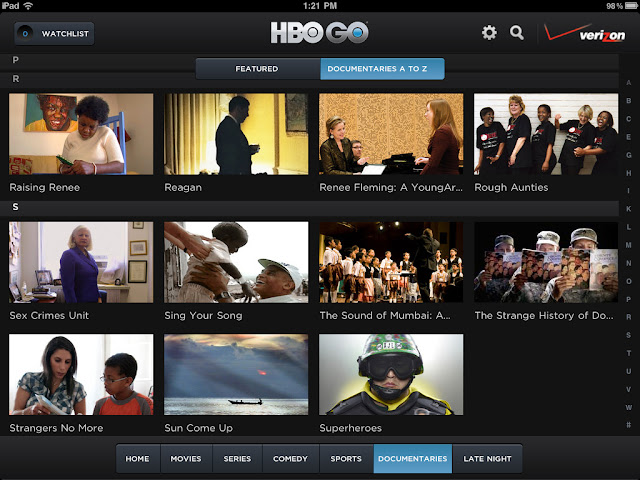Jump to letter G in index
The height and width of the screenshot is (480, 640).
click(629, 155)
